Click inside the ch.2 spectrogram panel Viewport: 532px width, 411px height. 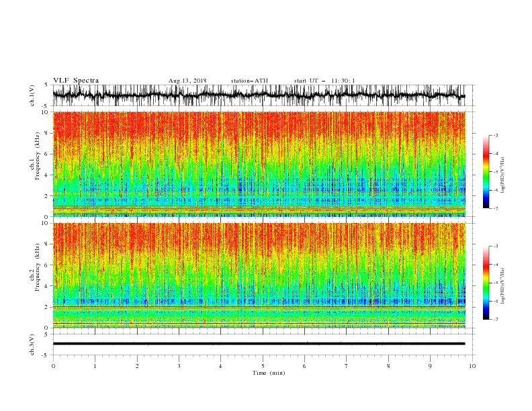pos(259,275)
